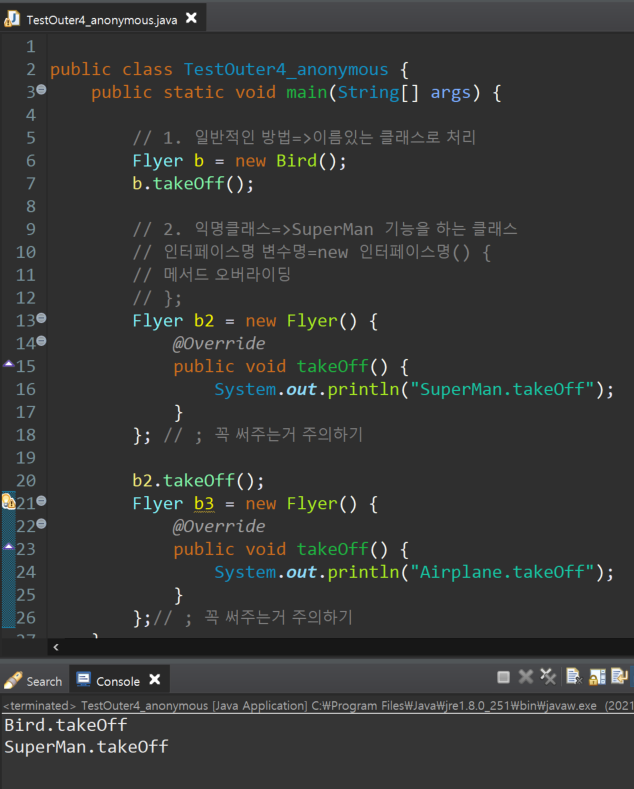The width and height of the screenshot is (634, 789).
Task: Click the Search view pencil icon
Action: click(x=13, y=680)
